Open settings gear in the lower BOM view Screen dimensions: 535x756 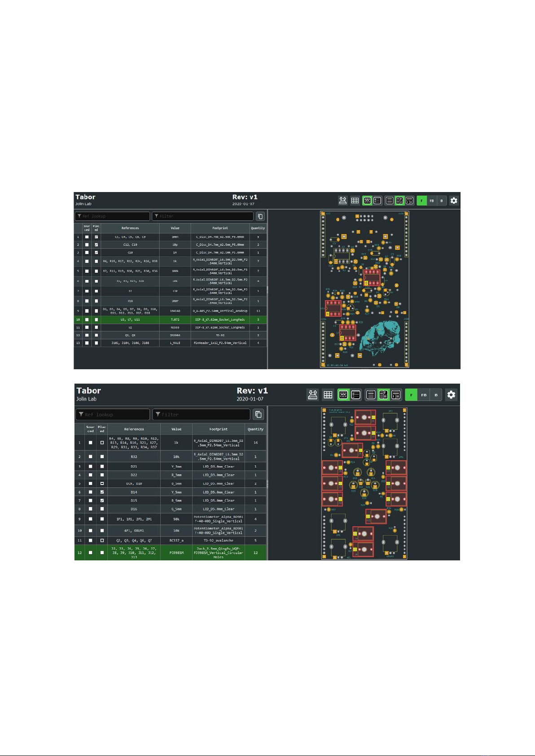tap(452, 395)
